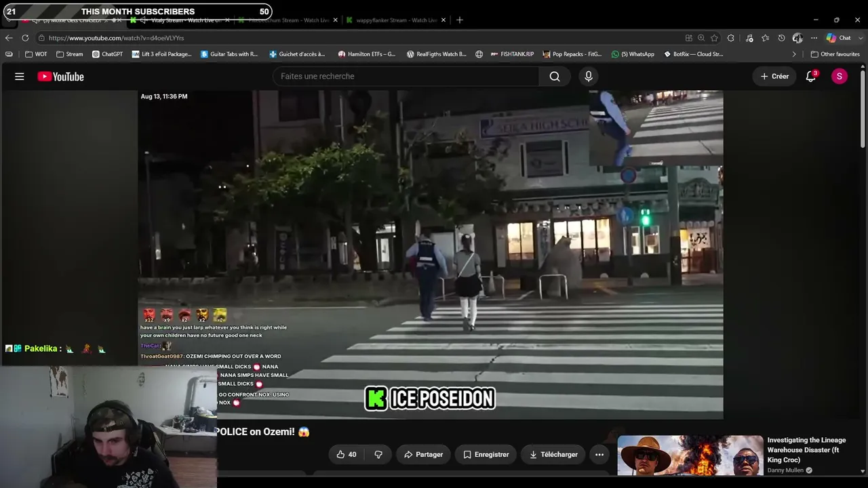Open the Guitar Tabs bookmark
Viewport: 868px width, 488px height.
230,54
